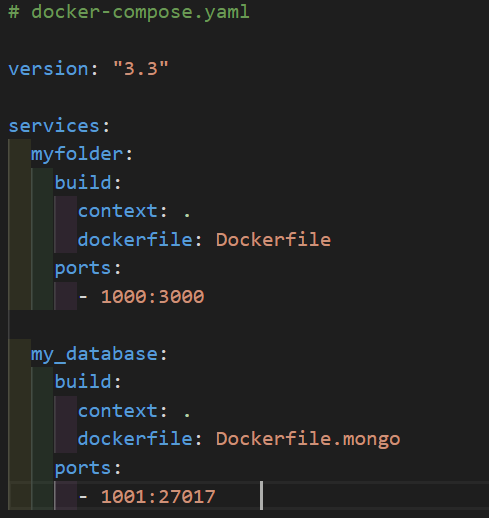Image resolution: width=489 pixels, height=518 pixels.
Task: Click build key under my_database
Action: [83, 382]
